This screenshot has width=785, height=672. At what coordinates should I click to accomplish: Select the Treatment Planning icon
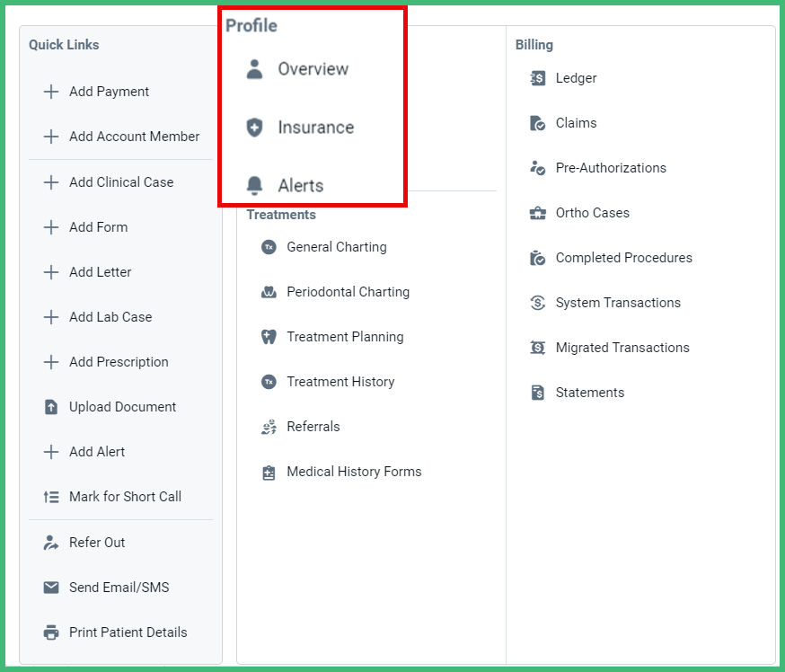pos(269,336)
